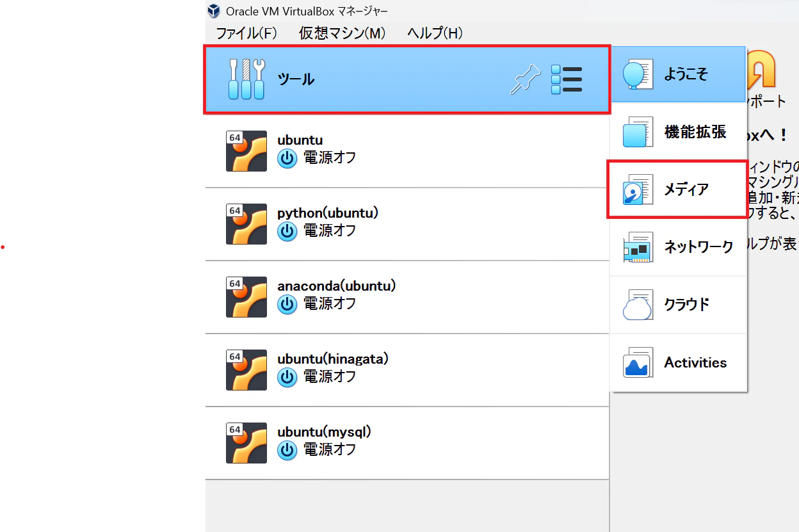799x532 pixels.
Task: Click the ubuntu(hinagata) VM OS icon
Action: pos(246,370)
